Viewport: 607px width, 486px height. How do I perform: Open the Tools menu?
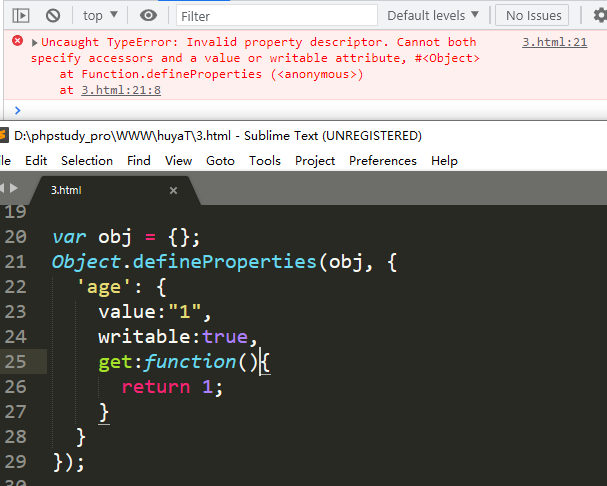pos(265,160)
